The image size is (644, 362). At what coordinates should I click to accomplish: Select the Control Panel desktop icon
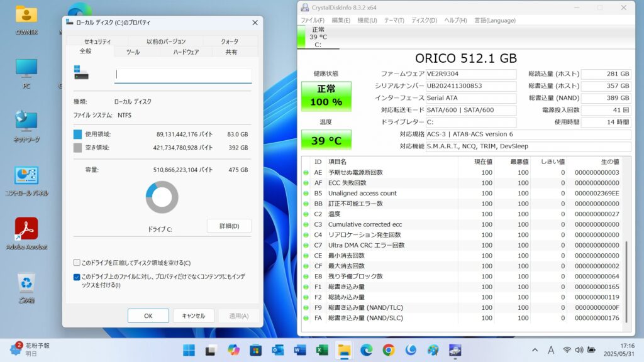tap(26, 177)
